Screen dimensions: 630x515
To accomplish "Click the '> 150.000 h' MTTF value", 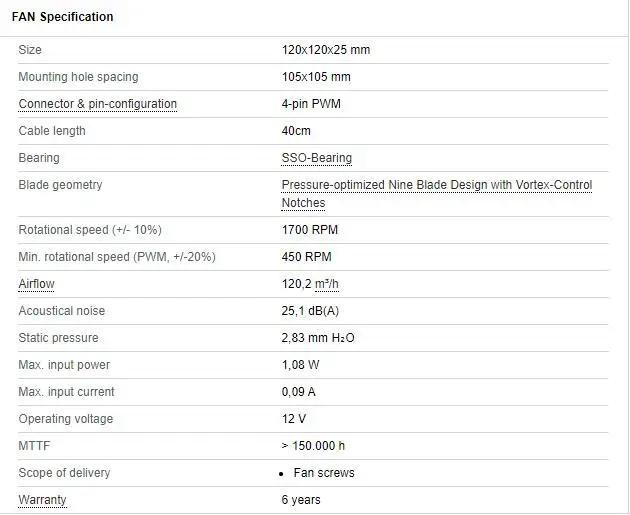I will point(313,446).
